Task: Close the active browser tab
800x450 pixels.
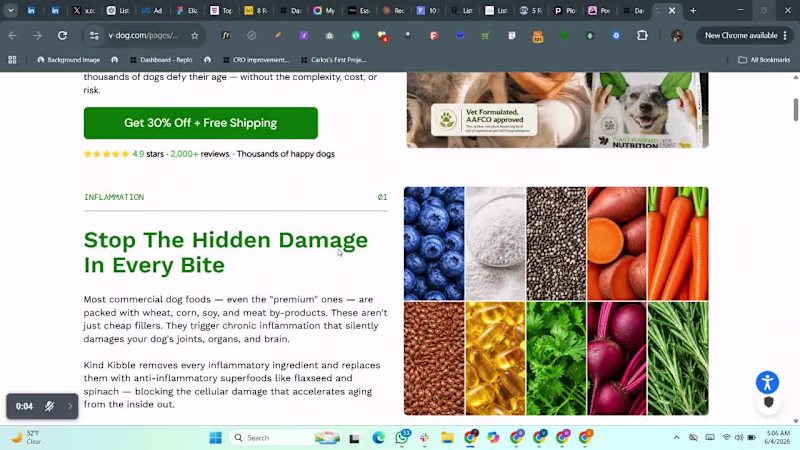Action: (672, 10)
